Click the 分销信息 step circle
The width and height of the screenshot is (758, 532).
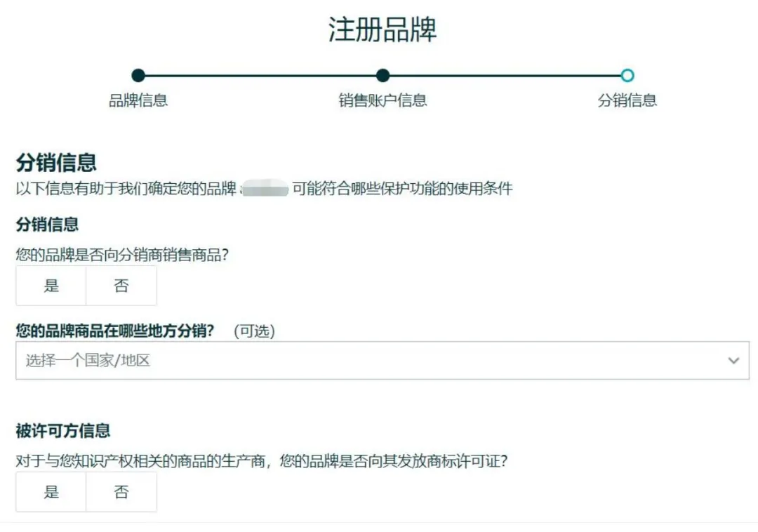pos(627,75)
